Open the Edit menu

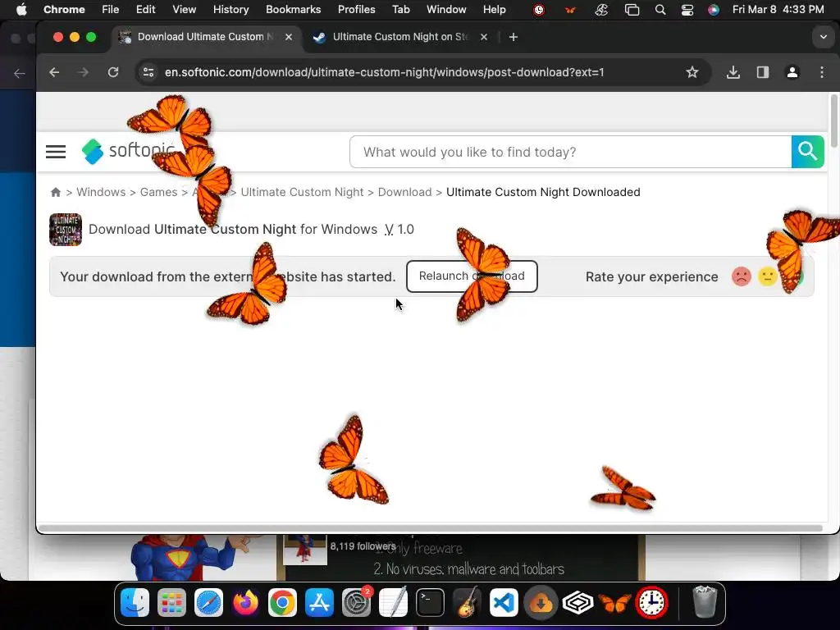point(145,9)
